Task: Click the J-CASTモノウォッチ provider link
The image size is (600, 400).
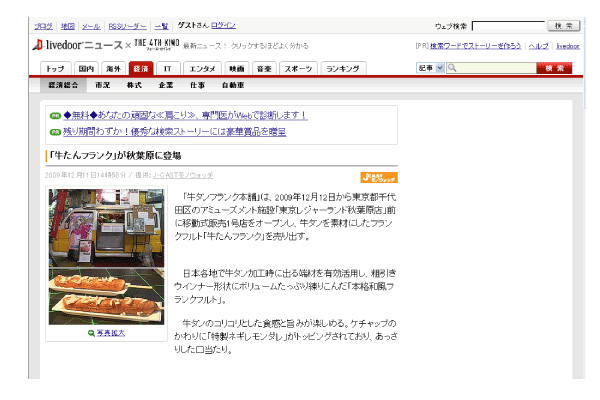Action: point(183,175)
